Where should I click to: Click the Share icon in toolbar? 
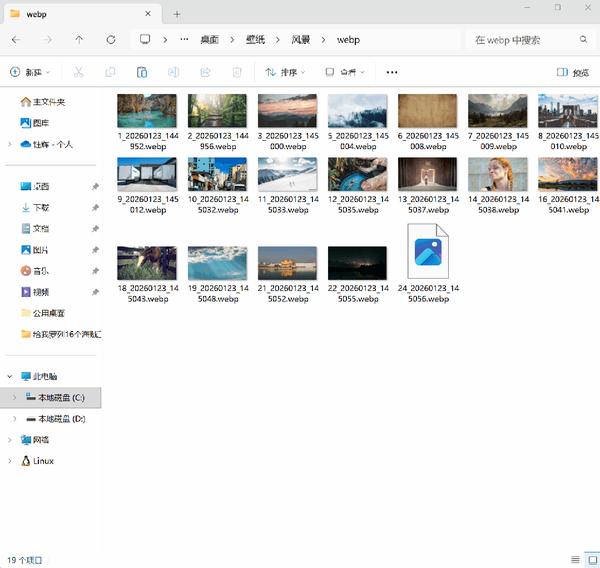(x=205, y=72)
